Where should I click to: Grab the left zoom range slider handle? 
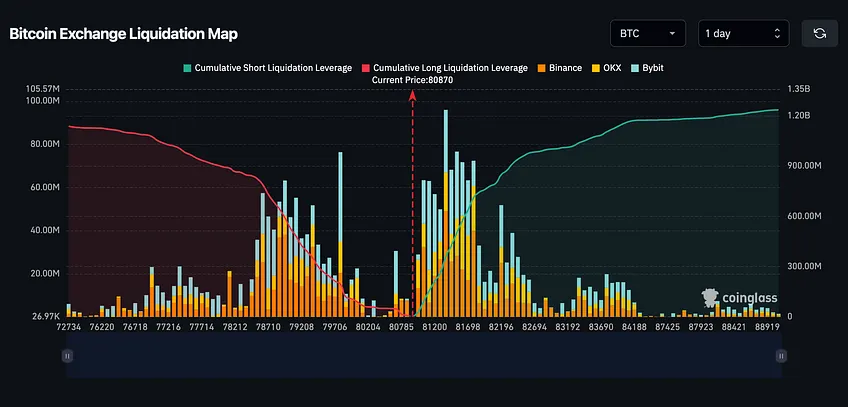(x=67, y=356)
